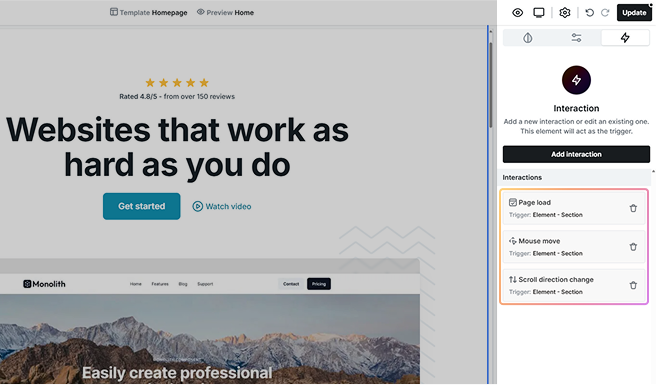Click the Contact button in mockup
This screenshot has width=656, height=385.
(291, 284)
